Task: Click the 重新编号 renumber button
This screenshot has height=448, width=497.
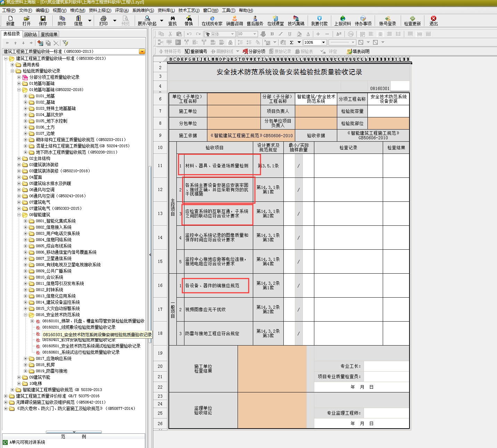Action: click(x=196, y=51)
